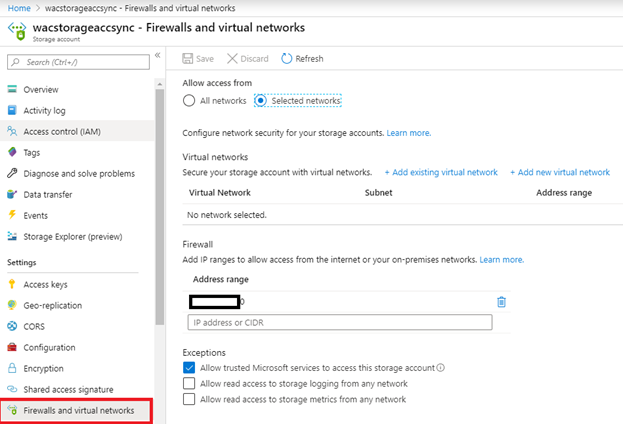Viewport: 623px width, 424px height.
Task: Click the sidebar Search (Ctrl+/) field
Action: click(x=78, y=62)
